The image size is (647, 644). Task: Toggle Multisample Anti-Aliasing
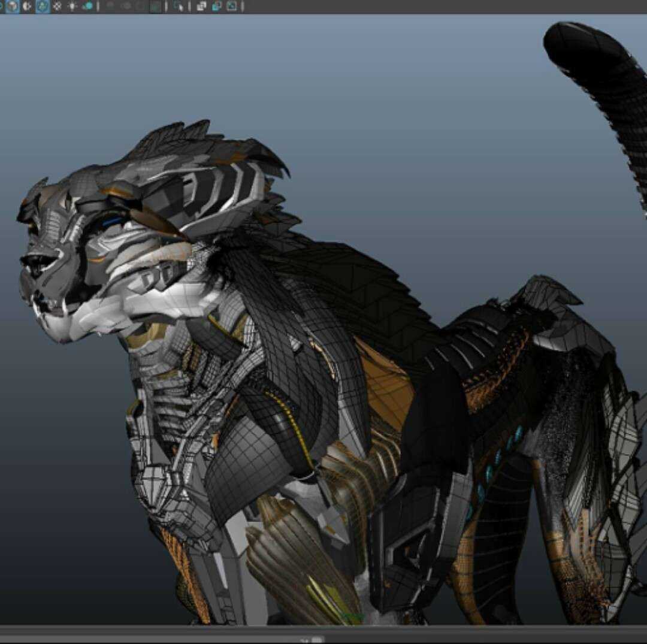click(154, 6)
